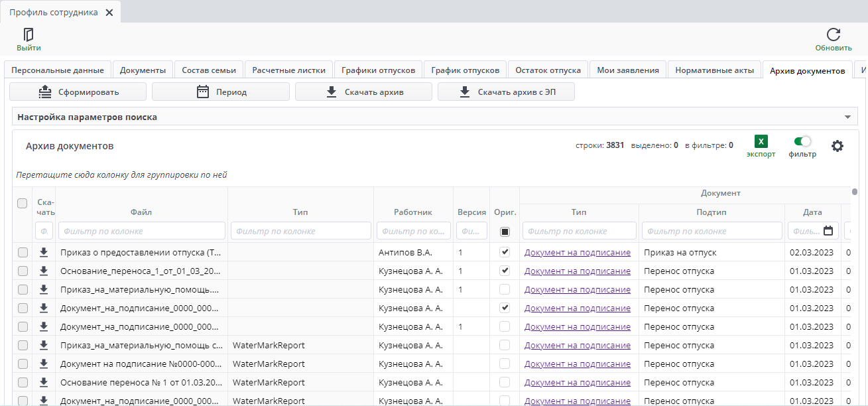Click the Файл column filter field
Viewport: 868px width, 406px height.
tap(142, 231)
